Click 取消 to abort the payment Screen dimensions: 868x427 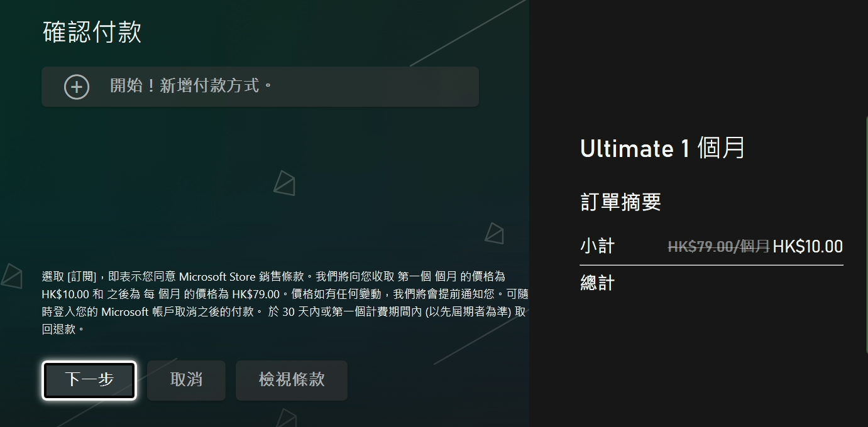[185, 380]
